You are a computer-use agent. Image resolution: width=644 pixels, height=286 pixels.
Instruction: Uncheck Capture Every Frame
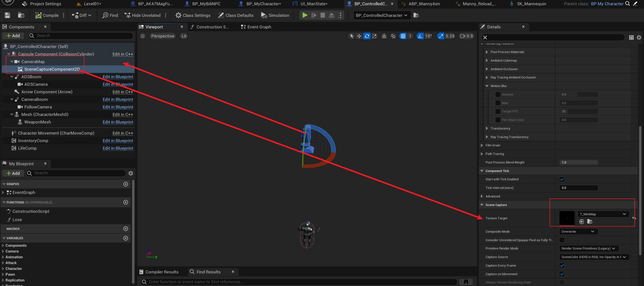point(562,266)
